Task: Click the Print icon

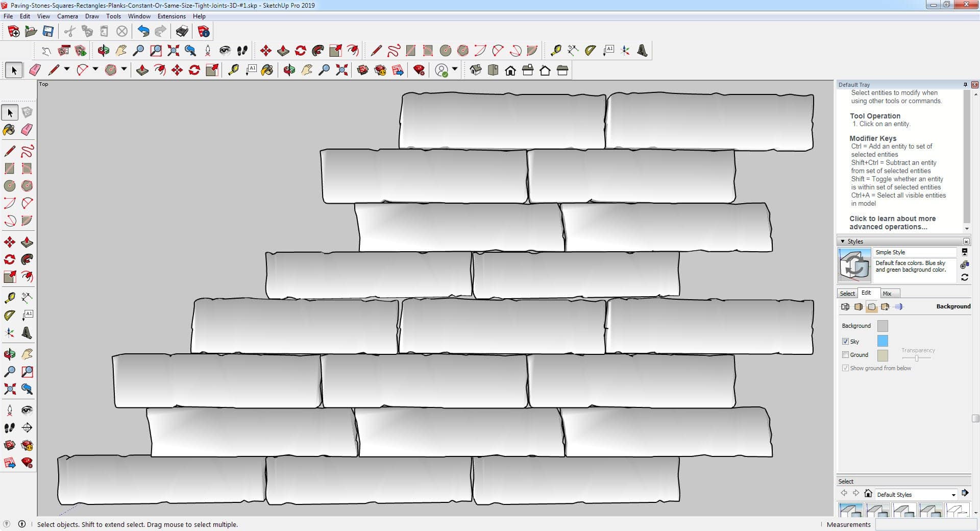Action: pyautogui.click(x=182, y=32)
